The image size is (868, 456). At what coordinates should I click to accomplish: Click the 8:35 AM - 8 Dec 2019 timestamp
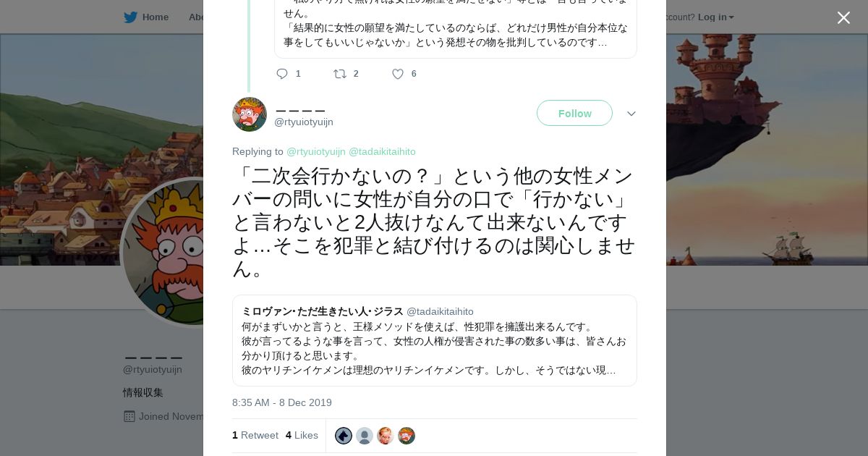coord(282,403)
